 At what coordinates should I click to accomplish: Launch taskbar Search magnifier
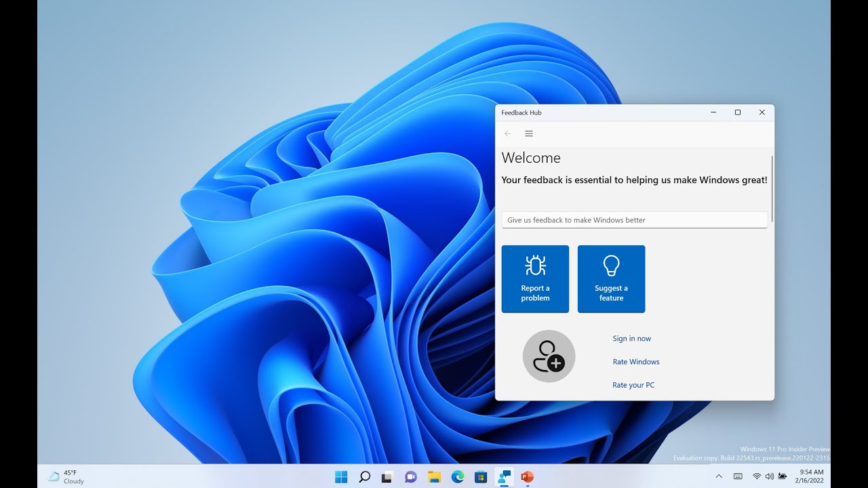click(364, 476)
